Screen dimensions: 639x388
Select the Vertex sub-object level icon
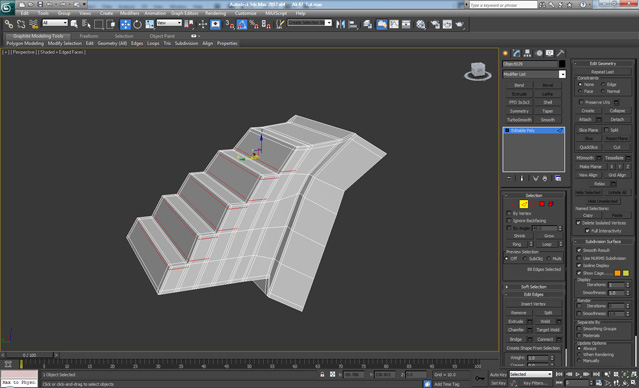[515, 204]
